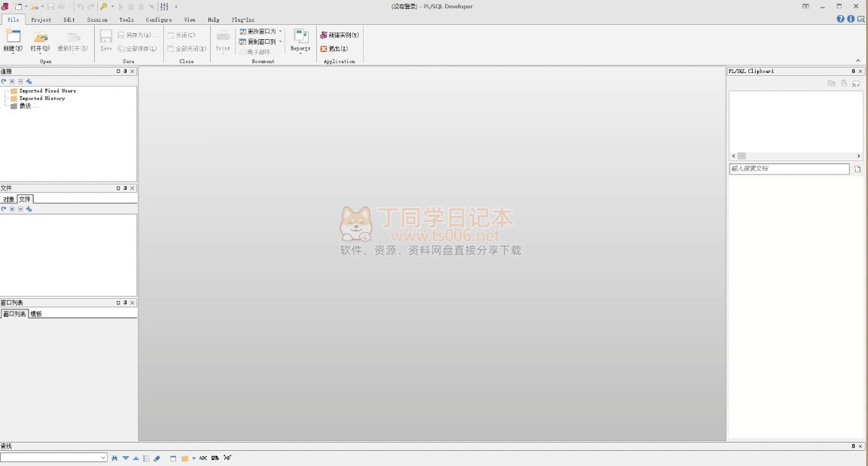Pin the window list (窗口列表) panel
Image resolution: width=868 pixels, height=466 pixels.
(x=125, y=303)
